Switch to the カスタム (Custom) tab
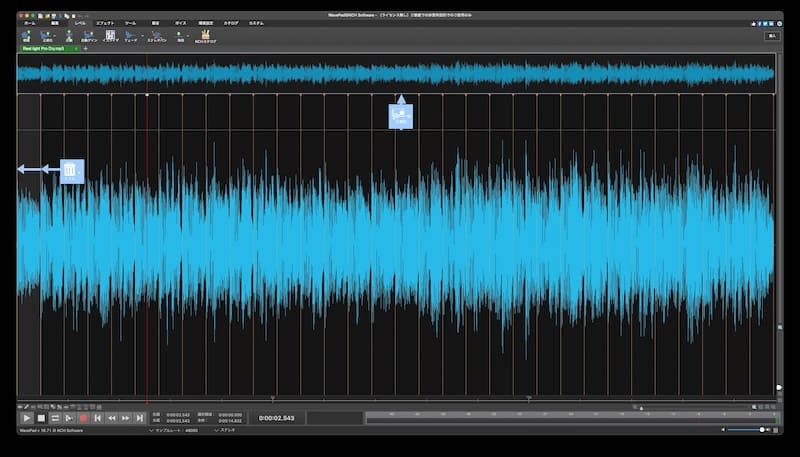The width and height of the screenshot is (800, 457). click(x=256, y=23)
